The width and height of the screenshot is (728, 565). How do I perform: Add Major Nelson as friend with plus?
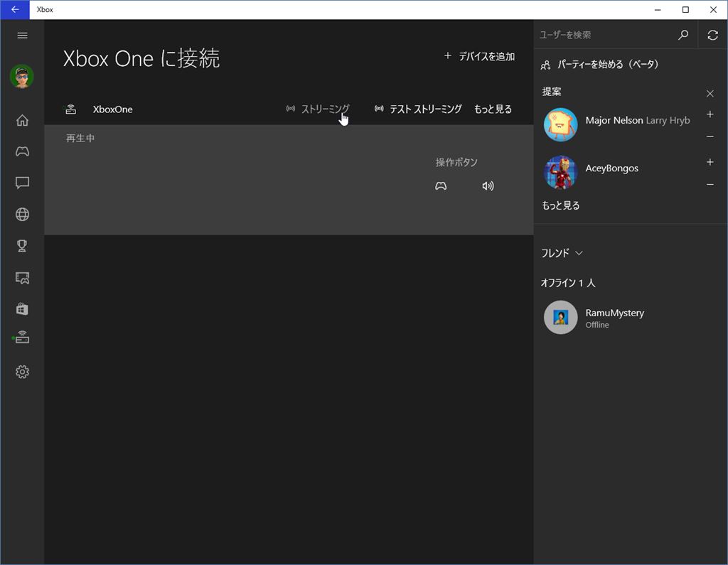click(710, 114)
